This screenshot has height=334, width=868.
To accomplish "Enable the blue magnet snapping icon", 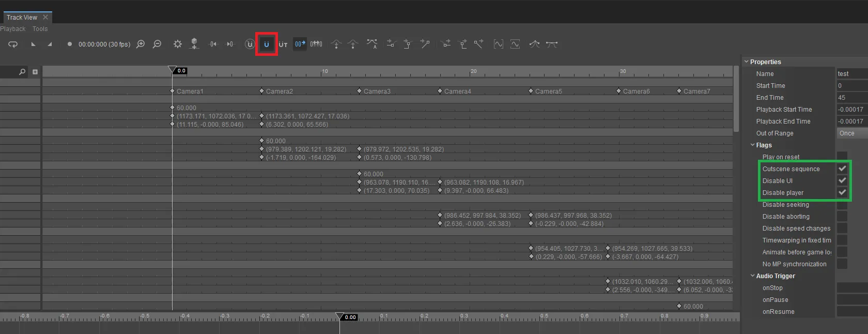I will tap(267, 44).
